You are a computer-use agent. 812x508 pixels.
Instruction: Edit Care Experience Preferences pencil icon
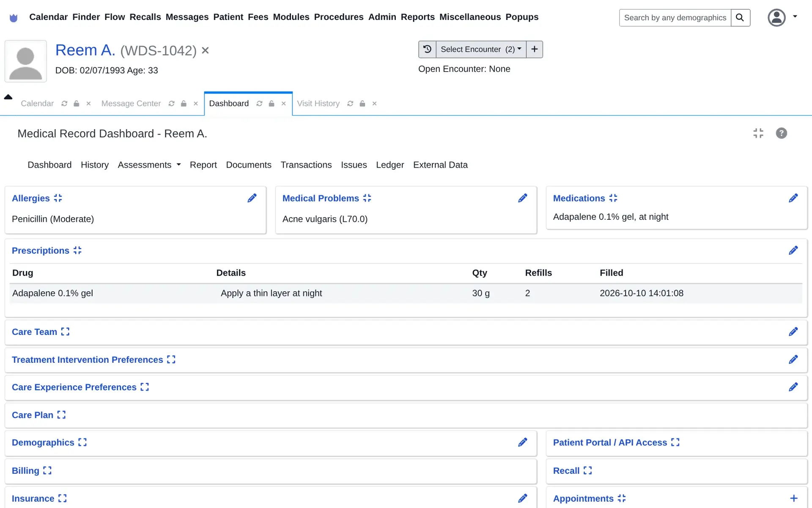click(793, 387)
